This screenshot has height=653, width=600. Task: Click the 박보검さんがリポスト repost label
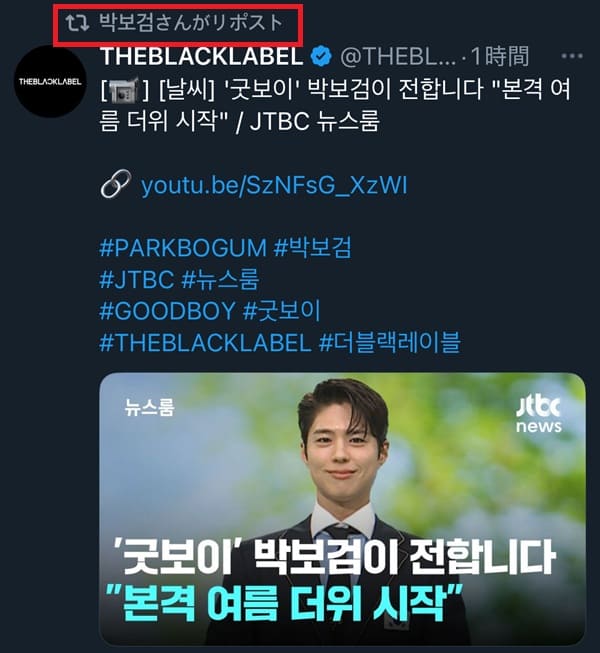191,23
